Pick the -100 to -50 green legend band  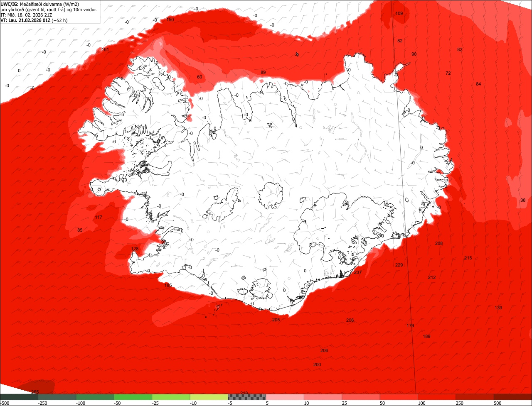[95, 397]
